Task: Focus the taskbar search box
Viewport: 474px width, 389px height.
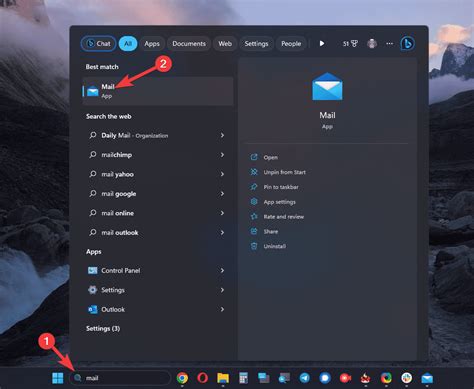Action: tap(120, 378)
